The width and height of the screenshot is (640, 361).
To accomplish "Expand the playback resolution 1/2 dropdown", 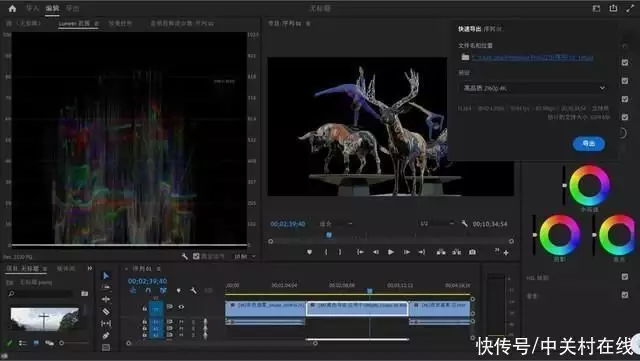I will [438, 224].
